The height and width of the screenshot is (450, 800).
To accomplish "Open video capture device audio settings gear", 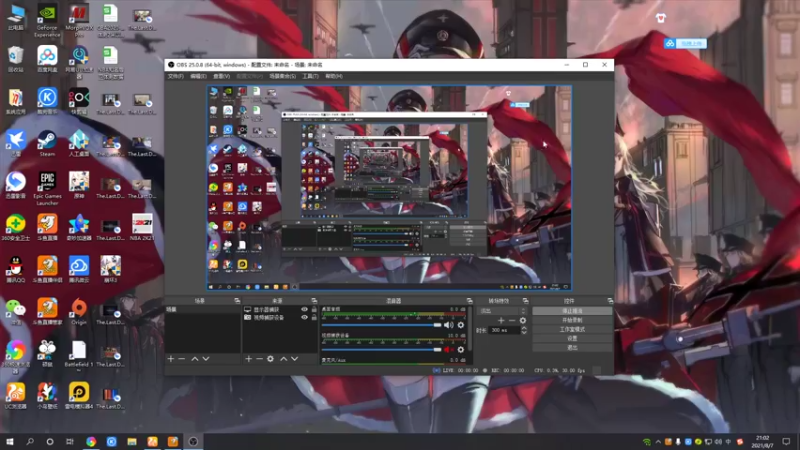I will coord(461,349).
